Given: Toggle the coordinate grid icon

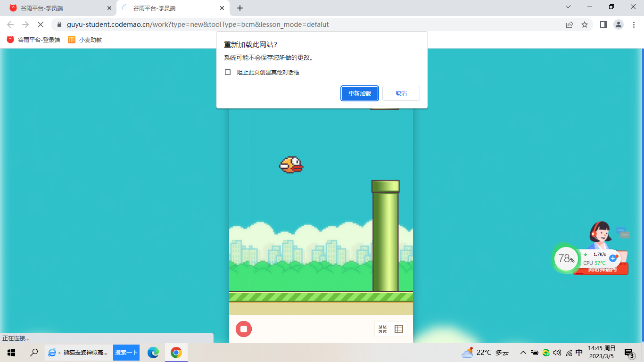Looking at the screenshot, I should 399,329.
